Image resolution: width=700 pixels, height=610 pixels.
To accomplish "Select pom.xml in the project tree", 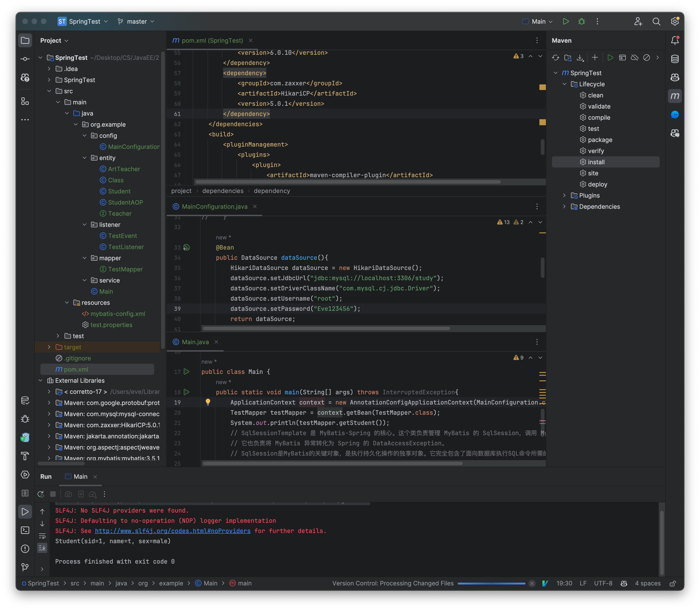I will coord(76,369).
